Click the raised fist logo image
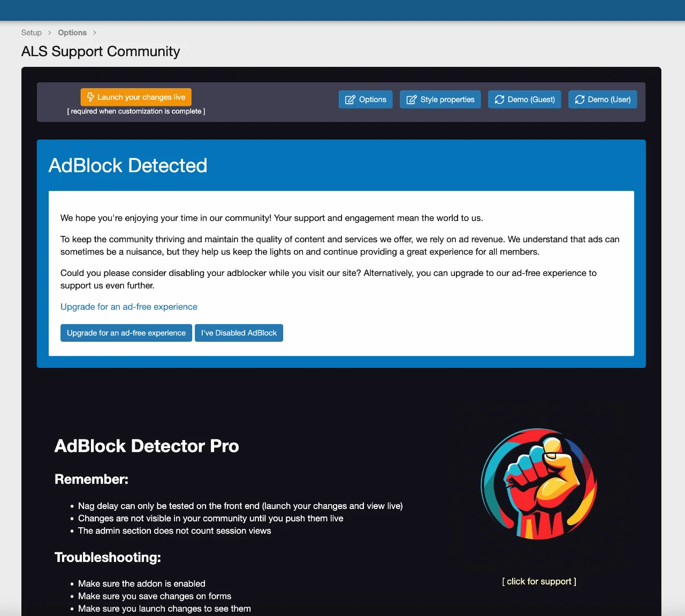685x616 pixels. point(539,484)
